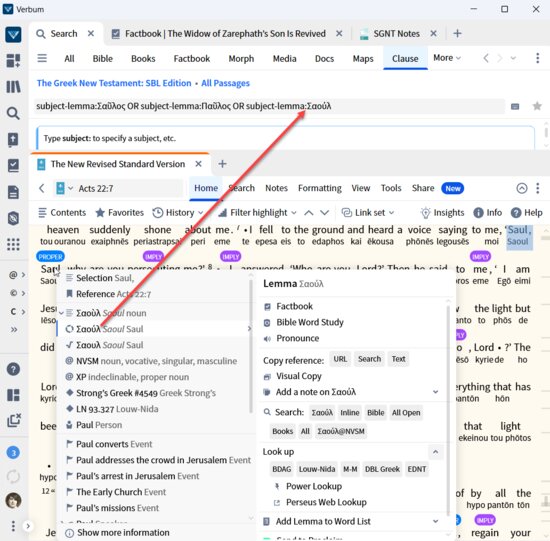
Task: Open the checklist icon in left sidebar
Action: [x=13, y=166]
